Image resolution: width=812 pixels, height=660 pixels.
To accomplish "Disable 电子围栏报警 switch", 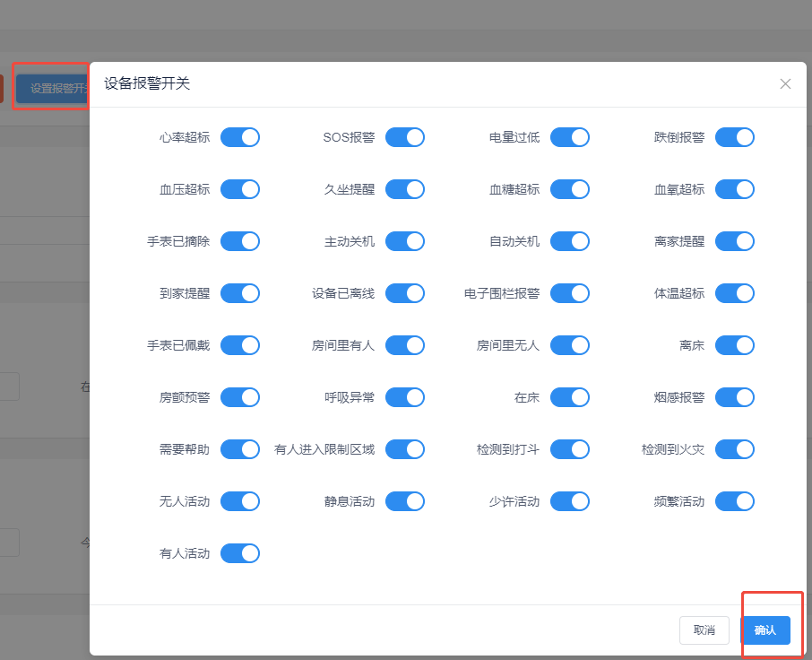I will tap(570, 293).
